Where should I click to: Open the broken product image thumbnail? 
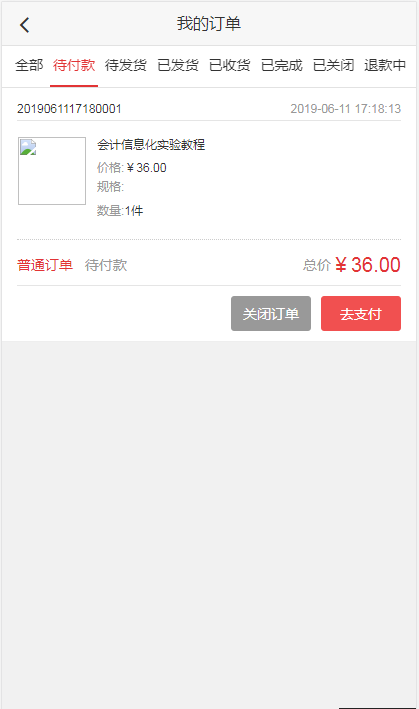point(52,171)
